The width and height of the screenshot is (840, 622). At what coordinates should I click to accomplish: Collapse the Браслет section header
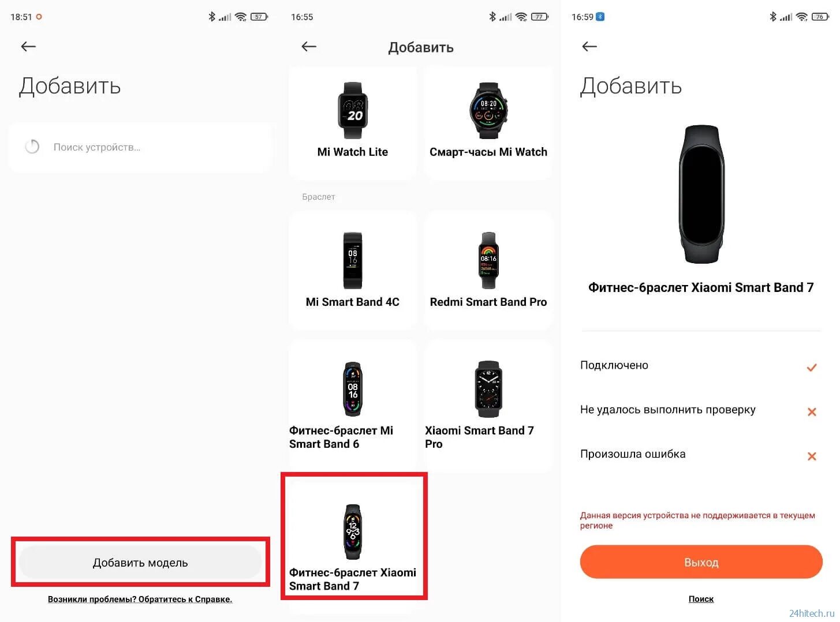[318, 197]
